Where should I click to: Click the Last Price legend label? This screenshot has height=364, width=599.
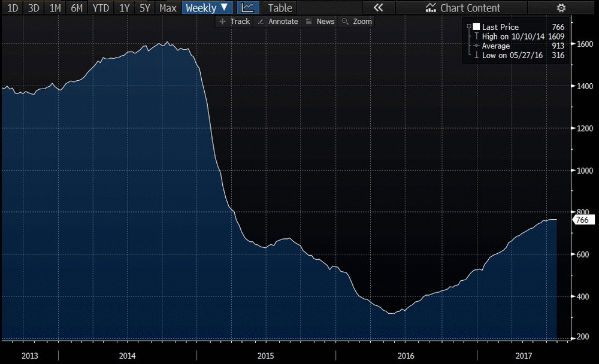pos(500,27)
